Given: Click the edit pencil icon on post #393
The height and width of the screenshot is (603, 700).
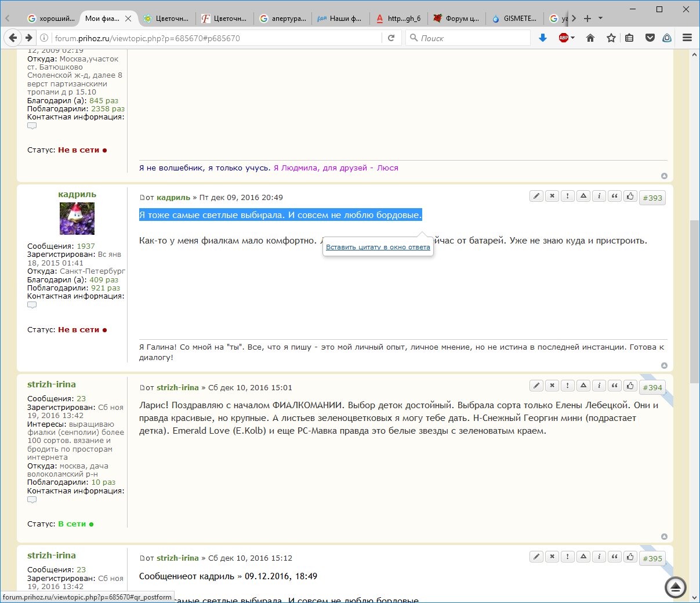Looking at the screenshot, I should (x=536, y=196).
